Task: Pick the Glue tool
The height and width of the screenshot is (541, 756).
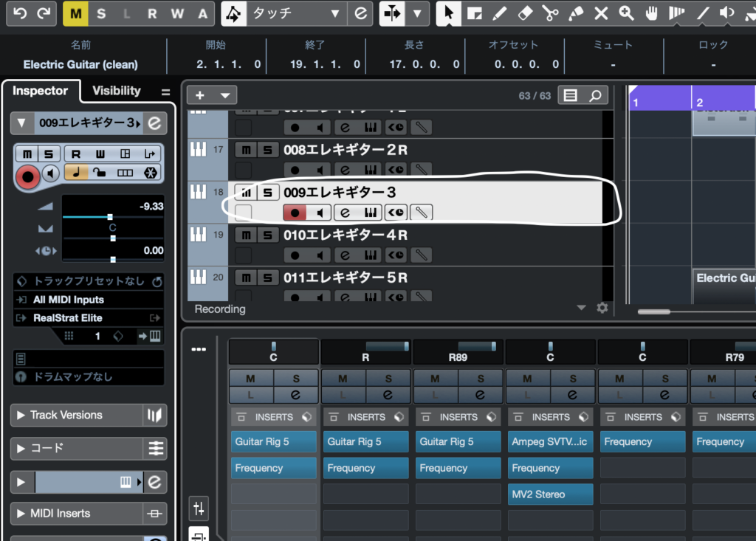Action: 576,13
